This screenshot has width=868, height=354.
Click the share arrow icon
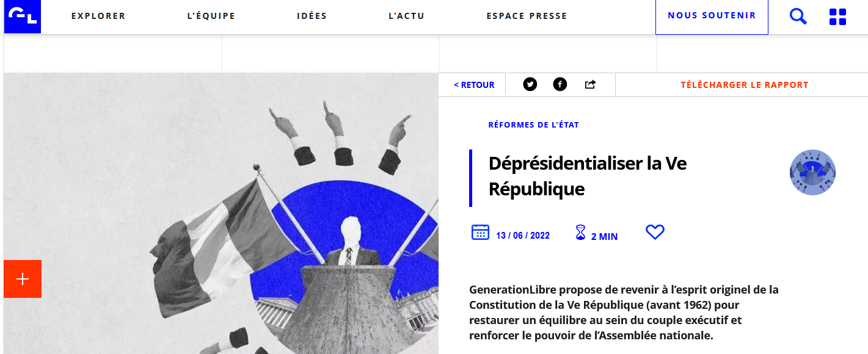point(590,85)
